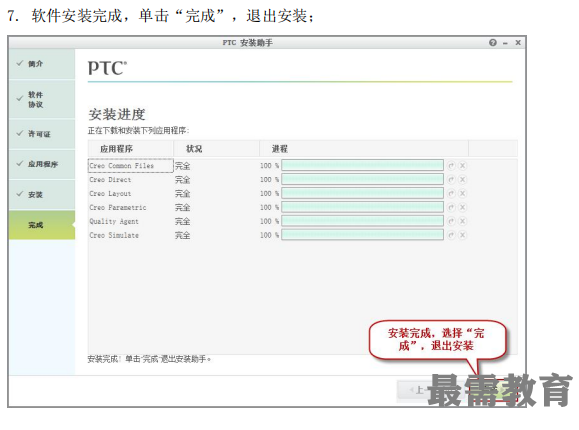Select the Creo Direct row name
Screen dimensions: 579x430
point(110,180)
